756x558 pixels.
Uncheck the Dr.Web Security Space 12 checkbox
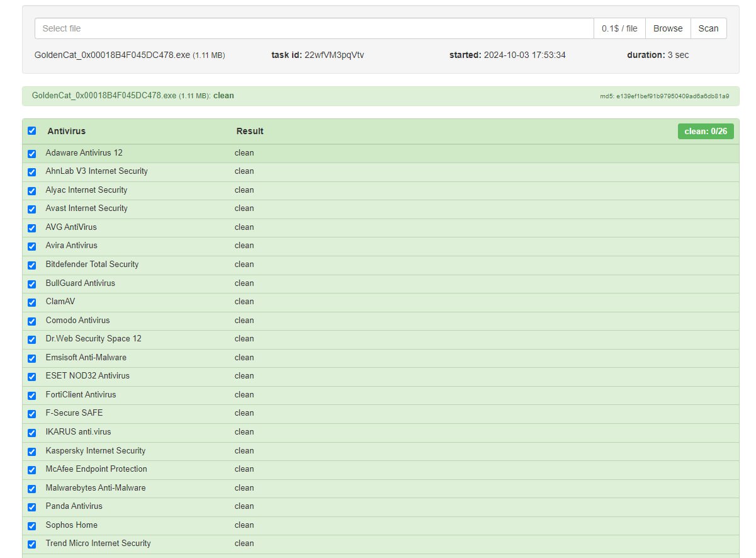click(32, 339)
